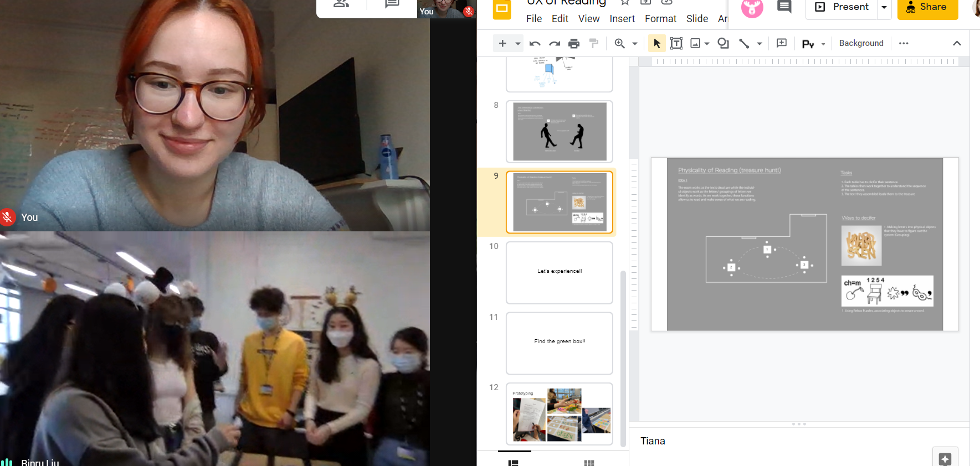
Task: Click the insert image icon
Action: pyautogui.click(x=696, y=43)
